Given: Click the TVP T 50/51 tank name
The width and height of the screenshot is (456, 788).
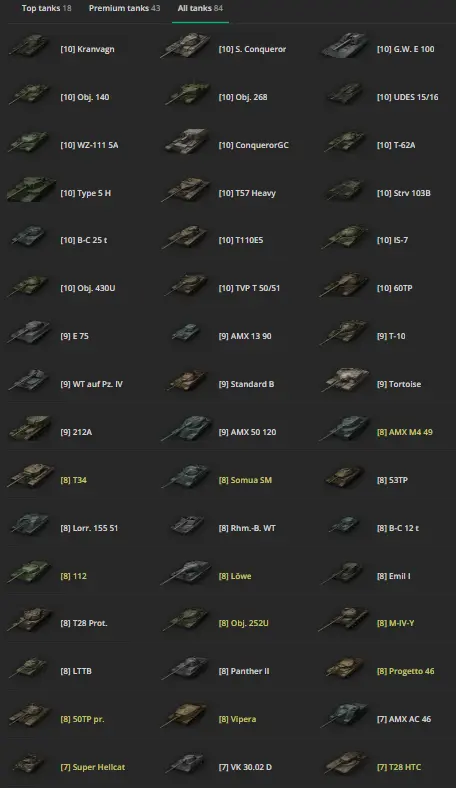Looking at the screenshot, I should coord(249,288).
